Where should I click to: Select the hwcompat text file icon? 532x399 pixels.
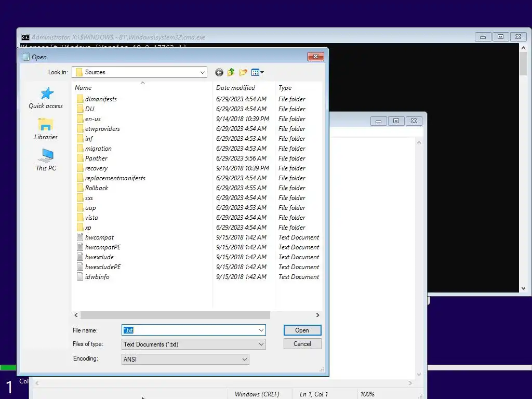pyautogui.click(x=79, y=237)
